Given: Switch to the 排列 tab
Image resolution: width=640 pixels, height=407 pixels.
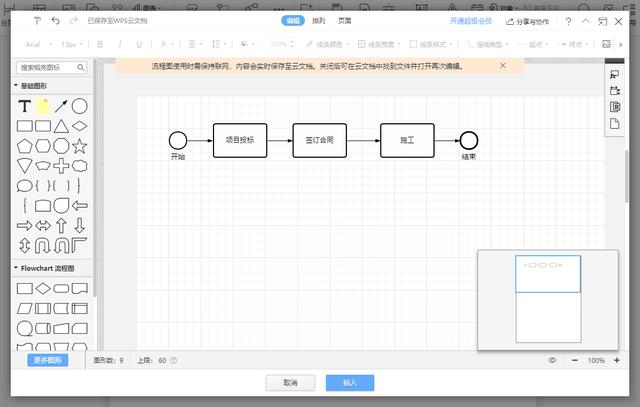Looking at the screenshot, I should coord(318,20).
